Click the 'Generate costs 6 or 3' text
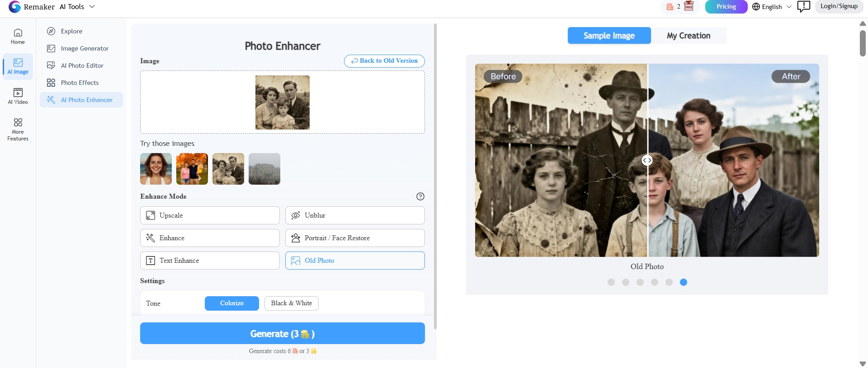This screenshot has height=368, width=868. 283,351
